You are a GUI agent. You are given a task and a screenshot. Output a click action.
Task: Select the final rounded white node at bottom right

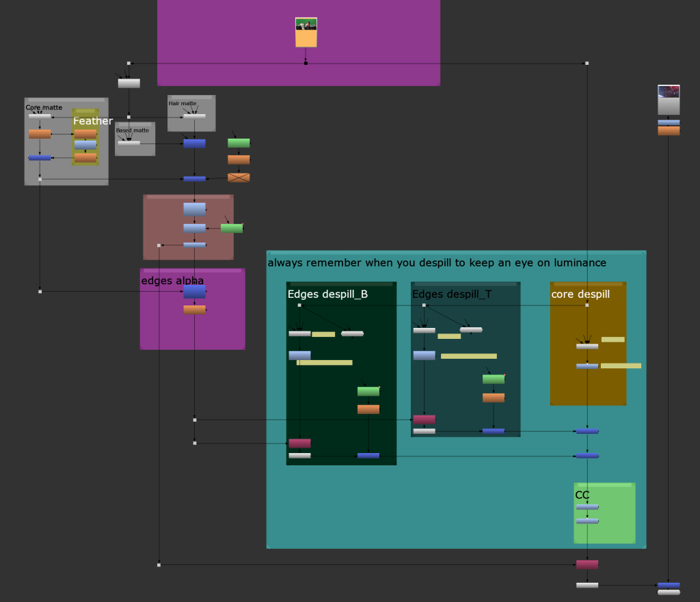(669, 592)
